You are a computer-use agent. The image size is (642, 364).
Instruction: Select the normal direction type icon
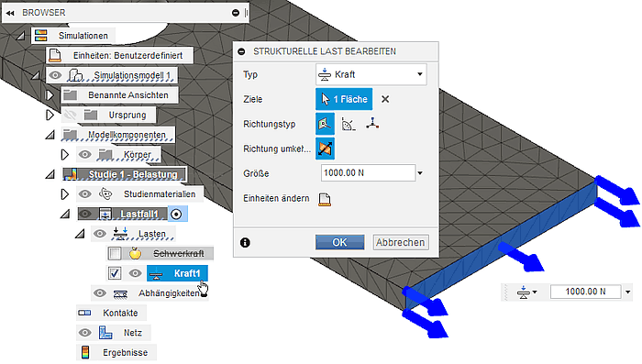pos(325,124)
